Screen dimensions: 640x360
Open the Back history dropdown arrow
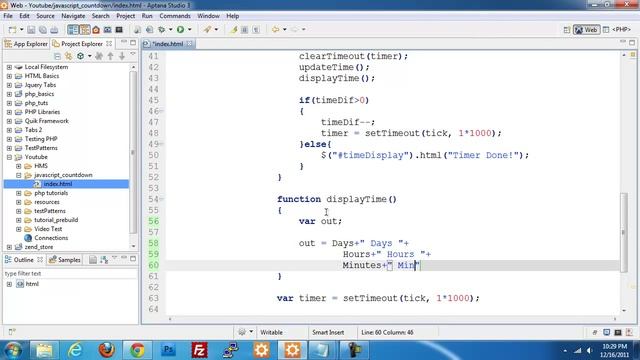pos(284,30)
